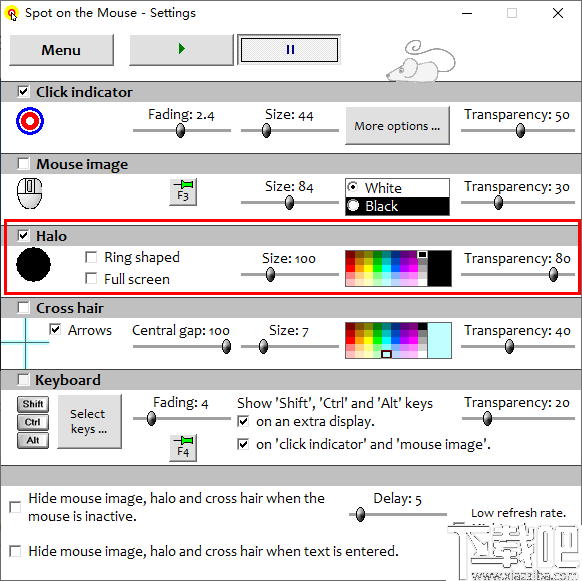Start the green play button
Screen dimensions: 582x581
(x=181, y=50)
